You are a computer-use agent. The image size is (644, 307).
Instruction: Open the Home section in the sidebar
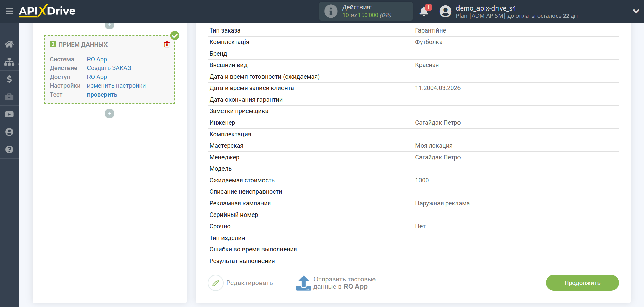[x=9, y=44]
